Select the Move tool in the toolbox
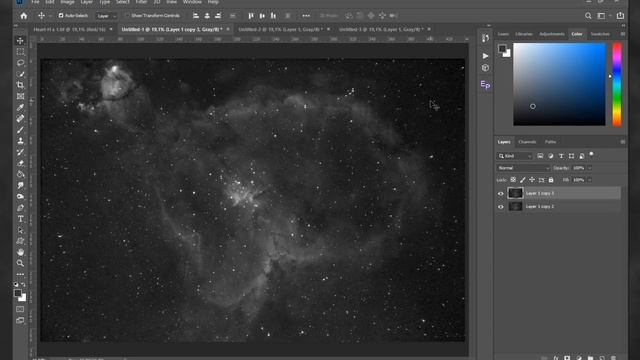 pos(20,41)
